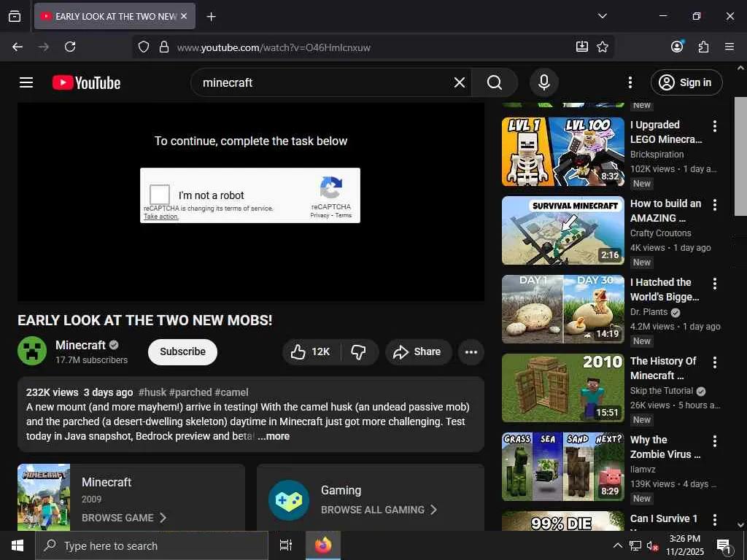Open options for I Upgraded LEGO video
This screenshot has width=747, height=560.
click(714, 126)
